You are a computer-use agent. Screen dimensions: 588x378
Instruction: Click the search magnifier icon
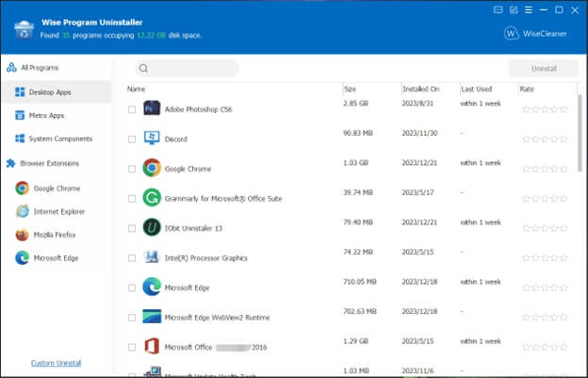tap(143, 68)
